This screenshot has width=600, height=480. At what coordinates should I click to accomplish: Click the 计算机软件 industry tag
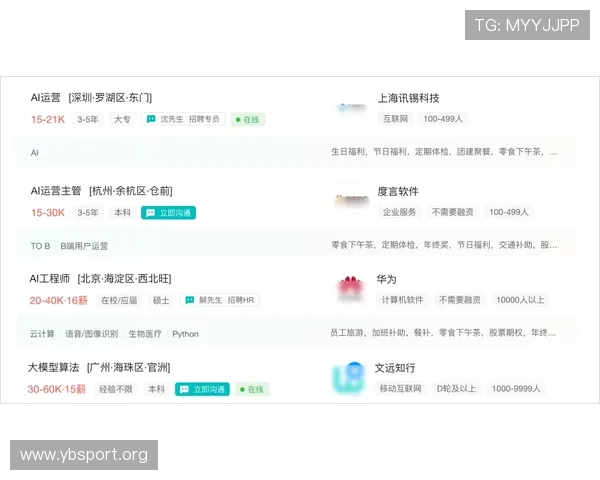point(402,300)
